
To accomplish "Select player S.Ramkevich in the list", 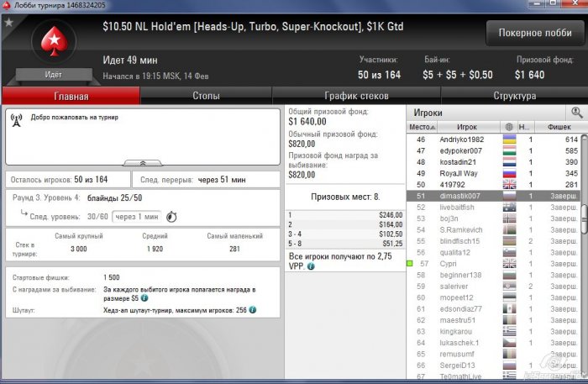I will point(493,229).
